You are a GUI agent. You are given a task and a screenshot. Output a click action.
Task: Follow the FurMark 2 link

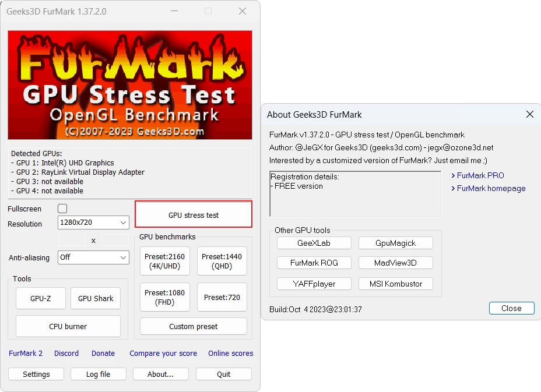(26, 354)
